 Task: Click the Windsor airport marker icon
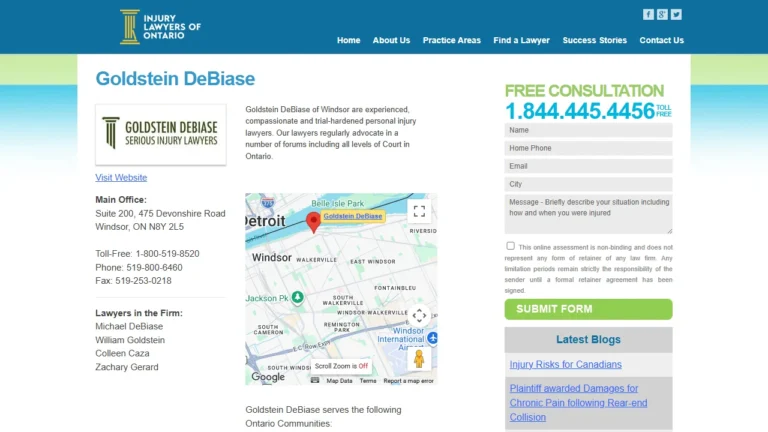(432, 337)
